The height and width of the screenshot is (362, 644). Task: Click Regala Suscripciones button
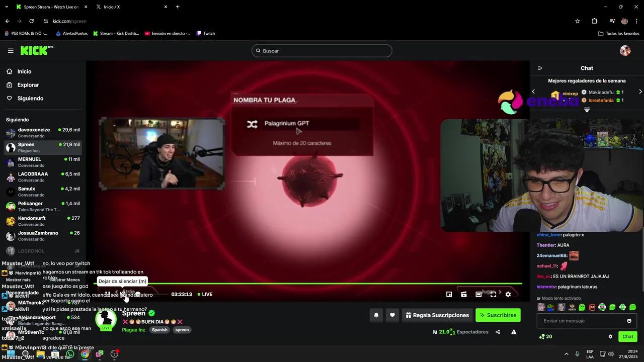coord(437,315)
